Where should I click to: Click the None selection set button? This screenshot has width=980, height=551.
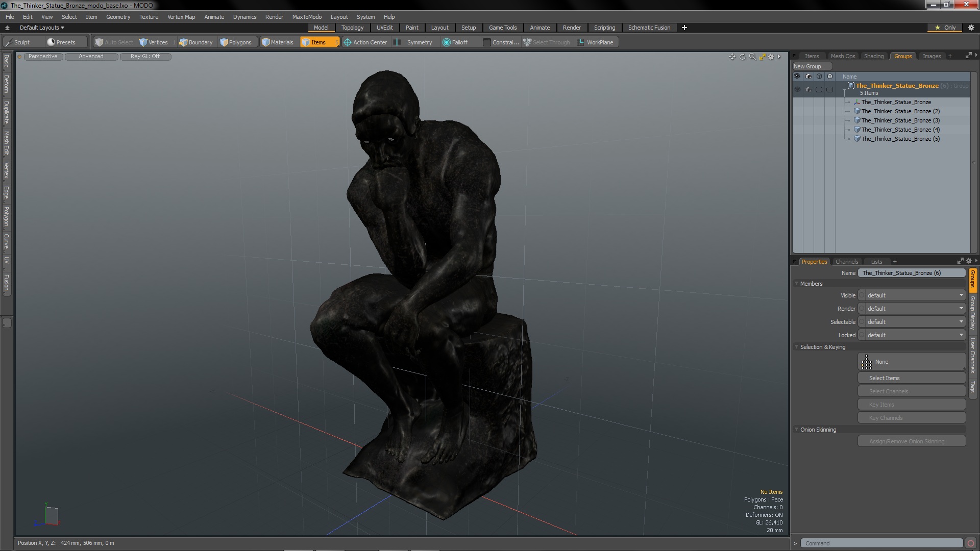coord(912,362)
